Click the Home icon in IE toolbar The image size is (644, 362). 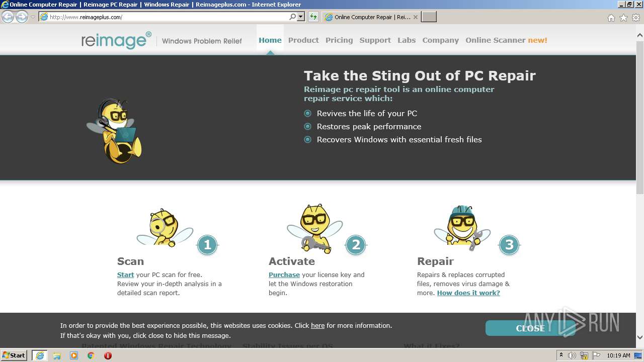(611, 18)
